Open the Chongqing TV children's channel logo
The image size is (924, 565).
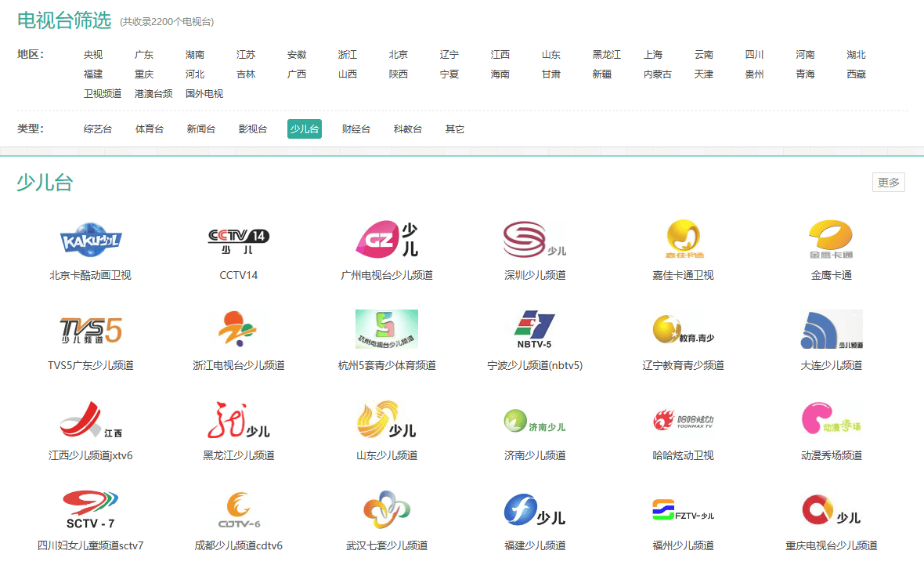[x=832, y=510]
